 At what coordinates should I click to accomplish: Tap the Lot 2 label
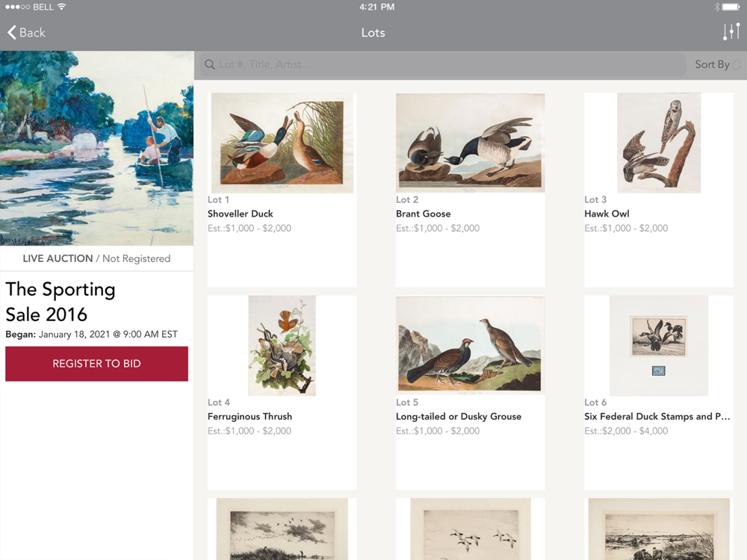pyautogui.click(x=407, y=199)
